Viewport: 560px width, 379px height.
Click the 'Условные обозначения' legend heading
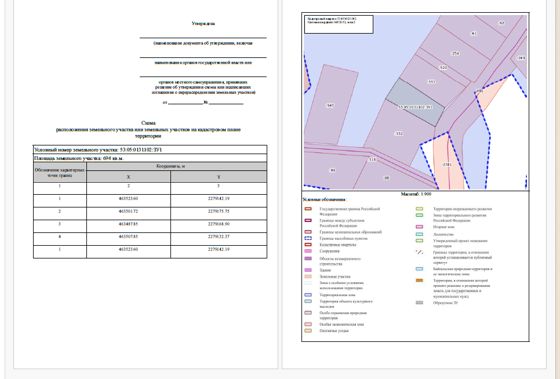(324, 199)
